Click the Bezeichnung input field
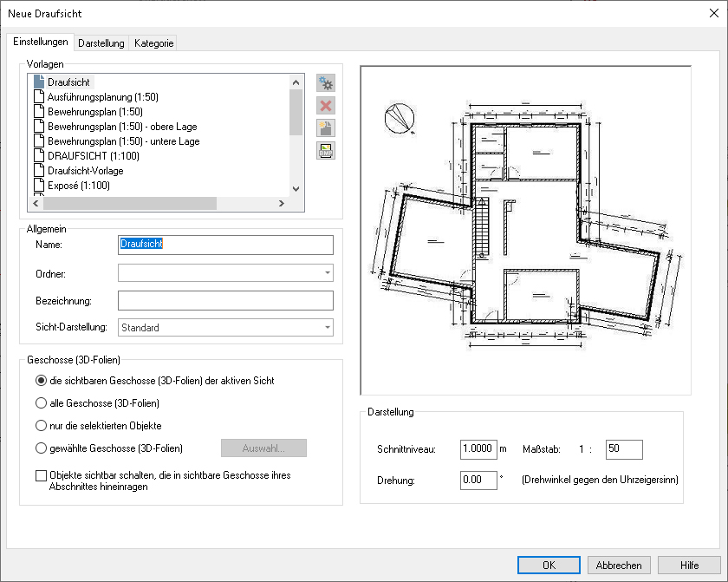The width and height of the screenshot is (728, 582). [x=225, y=300]
